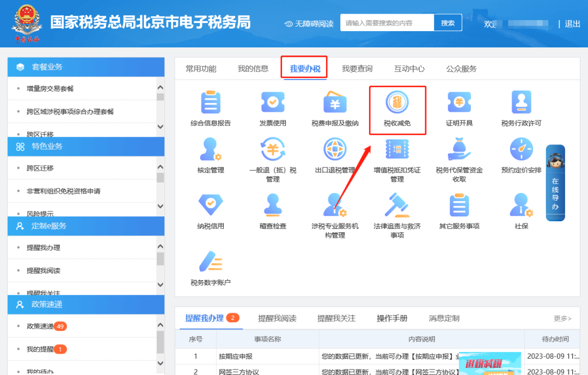
Task: Open 其它服务事项 icon
Action: [x=459, y=205]
